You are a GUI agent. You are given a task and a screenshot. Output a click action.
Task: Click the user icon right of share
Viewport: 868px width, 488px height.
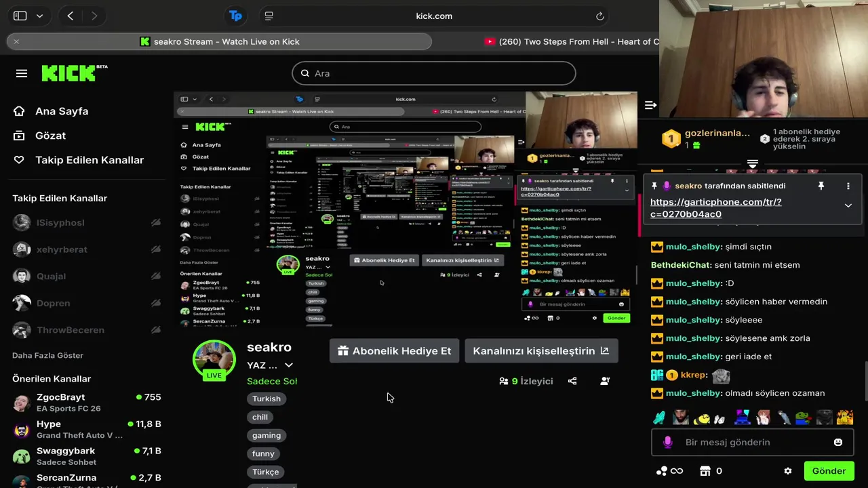click(x=605, y=381)
